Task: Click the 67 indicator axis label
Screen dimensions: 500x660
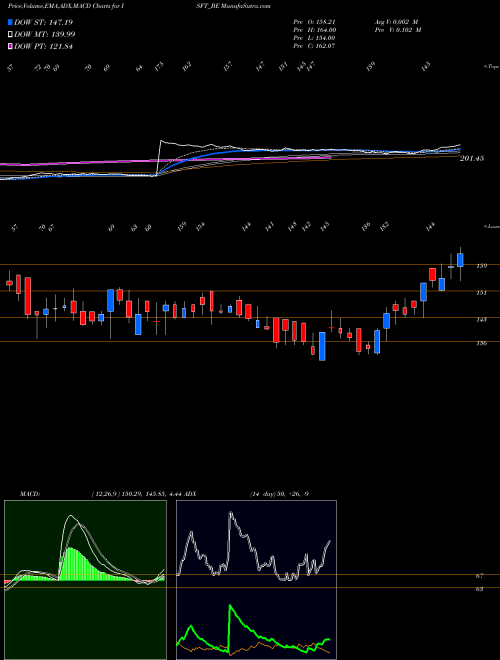Action: click(479, 575)
